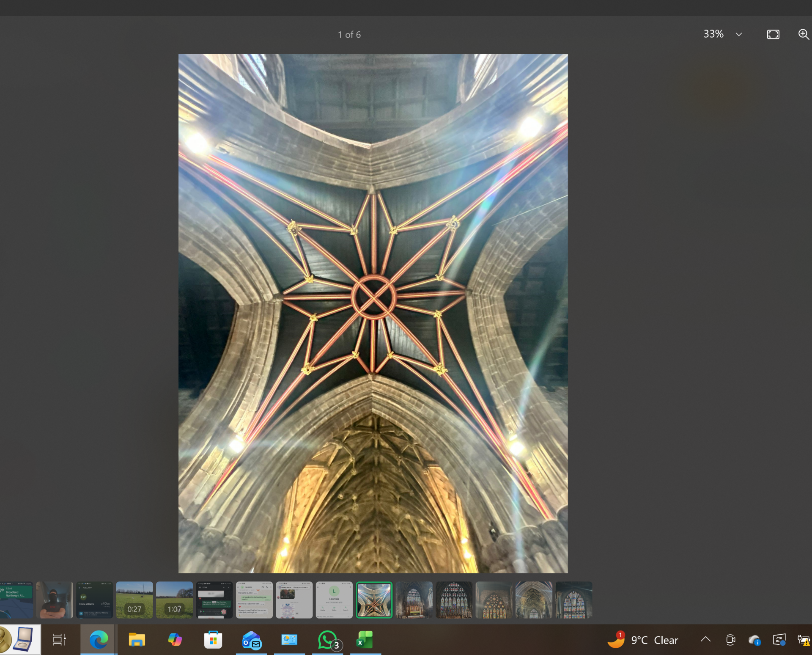Viewport: 812px width, 655px height.
Task: Launch Copilot from the taskbar
Action: [x=175, y=640]
